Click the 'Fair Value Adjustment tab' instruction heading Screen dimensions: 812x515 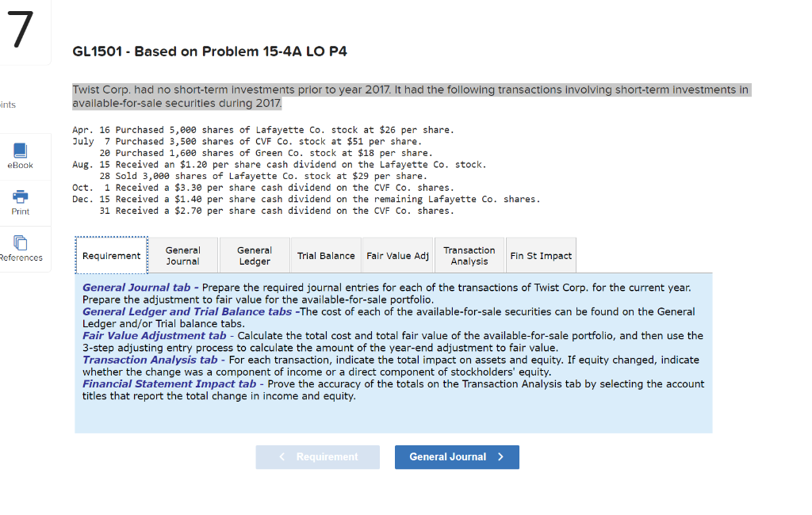pos(155,335)
